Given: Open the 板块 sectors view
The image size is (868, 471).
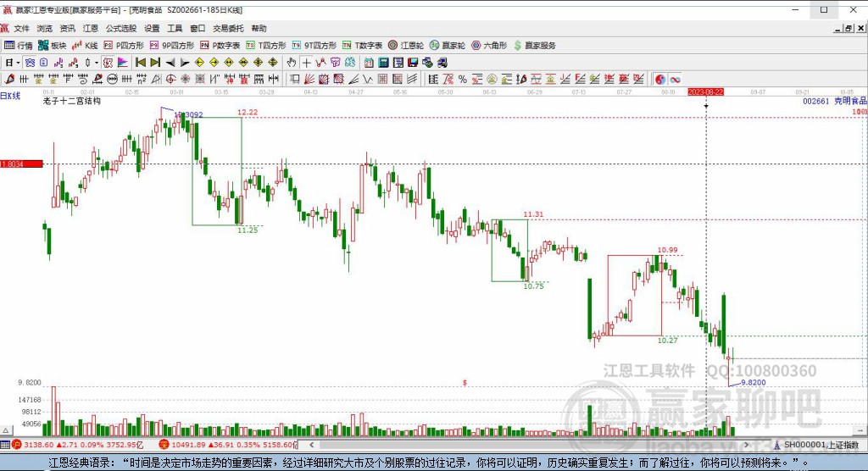Looking at the screenshot, I should click(52, 46).
